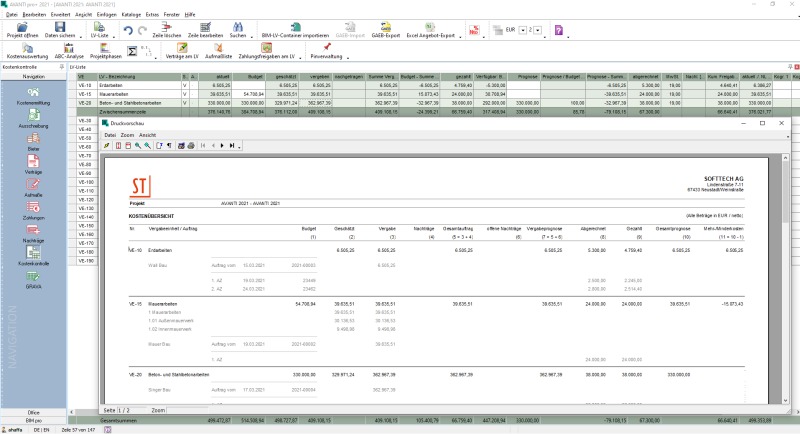The width and height of the screenshot is (800, 434).
Task: Open the Kataloge menu
Action: (x=131, y=15)
